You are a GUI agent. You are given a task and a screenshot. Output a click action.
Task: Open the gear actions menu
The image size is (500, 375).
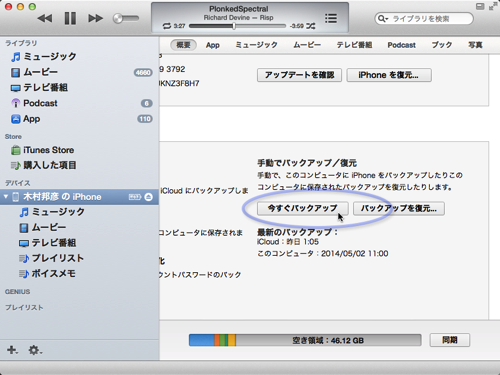35,350
